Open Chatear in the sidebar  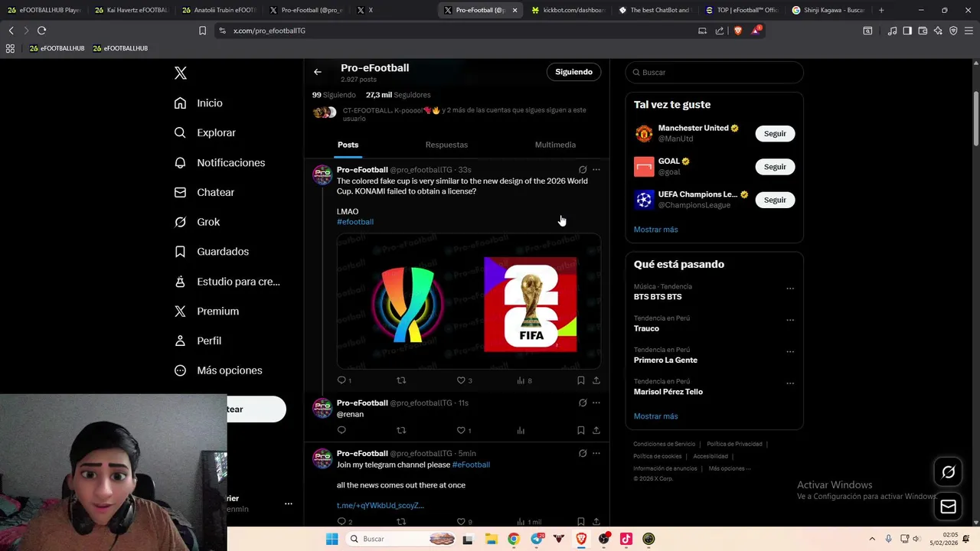pos(204,192)
